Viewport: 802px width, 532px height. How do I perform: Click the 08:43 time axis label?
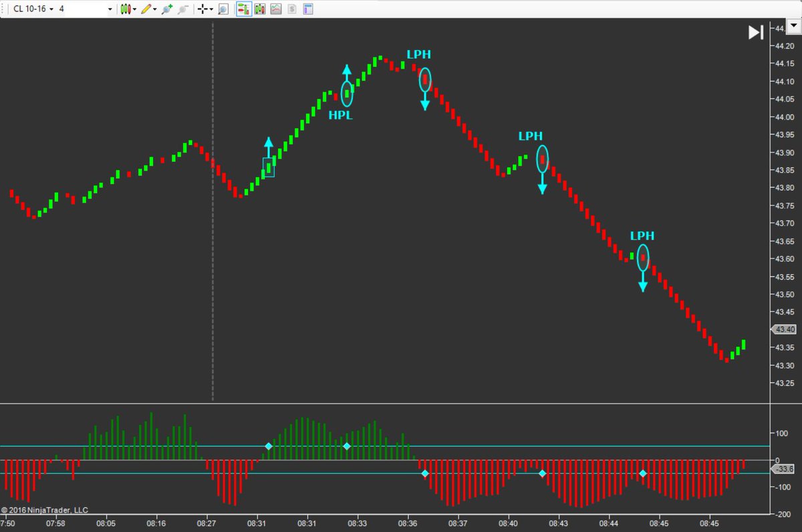point(559,525)
